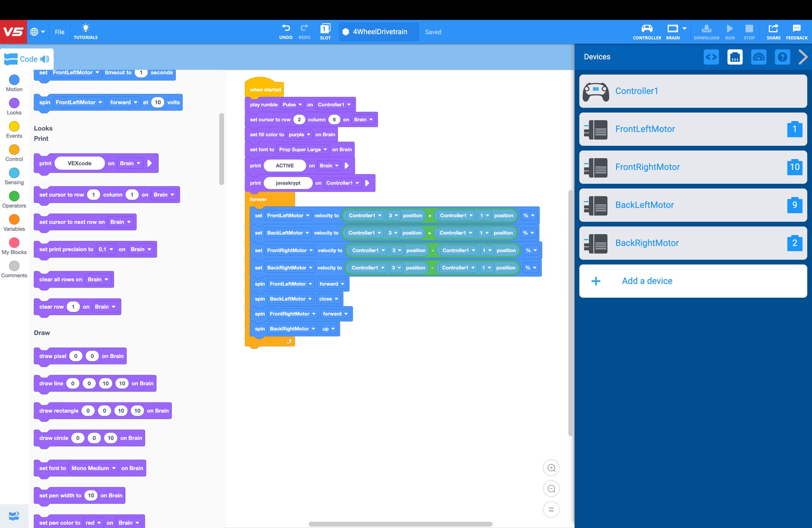Toggle the sound speaker icon on Code tab
The height and width of the screenshot is (528, 812).
tap(45, 59)
